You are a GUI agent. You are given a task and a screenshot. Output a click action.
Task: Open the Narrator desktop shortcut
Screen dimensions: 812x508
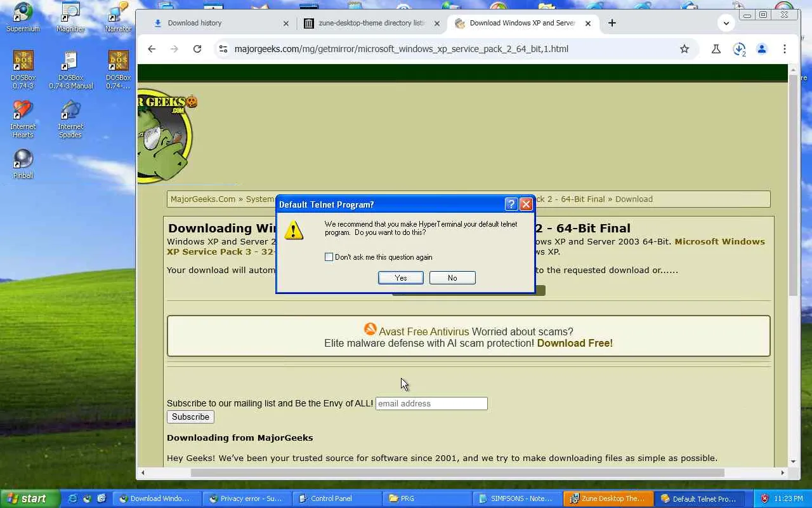(x=118, y=17)
